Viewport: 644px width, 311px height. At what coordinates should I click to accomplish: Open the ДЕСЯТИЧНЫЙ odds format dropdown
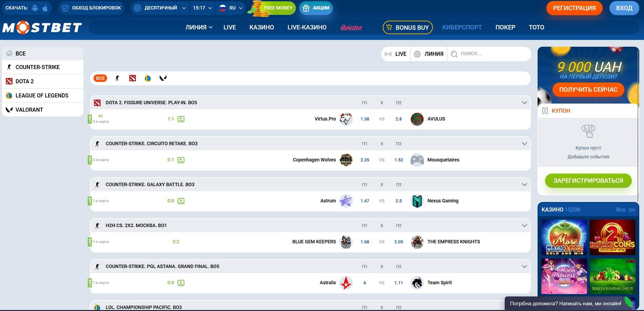click(x=160, y=8)
